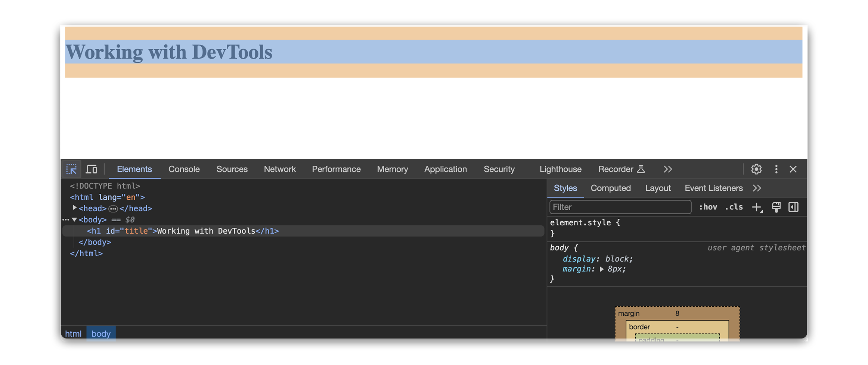Show more Styles pane tabs chevron
This screenshot has height=365, width=868.
click(757, 188)
